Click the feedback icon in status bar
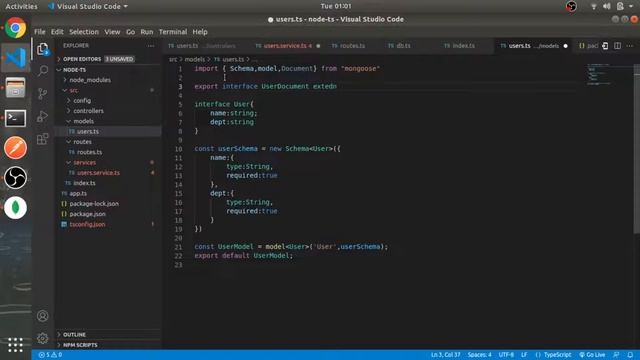The width and height of the screenshot is (640, 360). pos(616,355)
